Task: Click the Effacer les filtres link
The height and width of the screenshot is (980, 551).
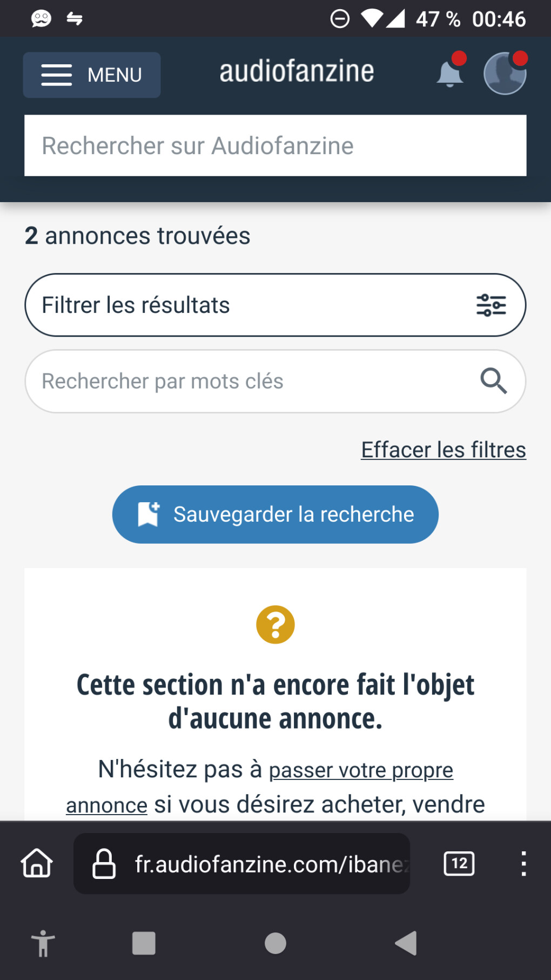Action: tap(443, 450)
